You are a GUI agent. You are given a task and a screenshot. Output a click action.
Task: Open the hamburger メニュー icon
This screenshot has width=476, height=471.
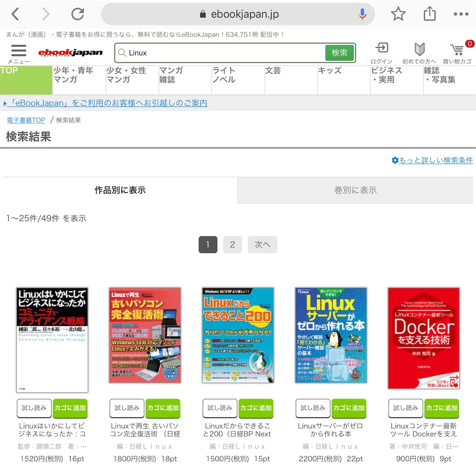[19, 54]
